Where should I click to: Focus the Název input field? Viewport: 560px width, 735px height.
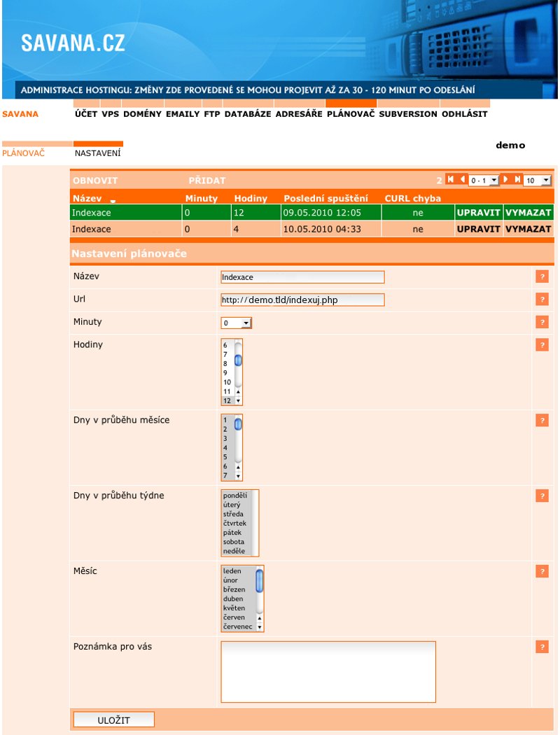point(302,277)
